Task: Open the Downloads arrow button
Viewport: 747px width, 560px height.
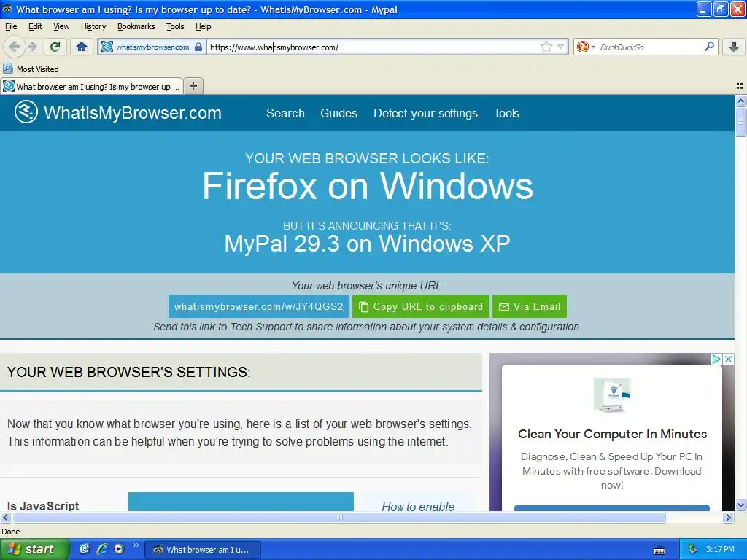Action: 734,47
